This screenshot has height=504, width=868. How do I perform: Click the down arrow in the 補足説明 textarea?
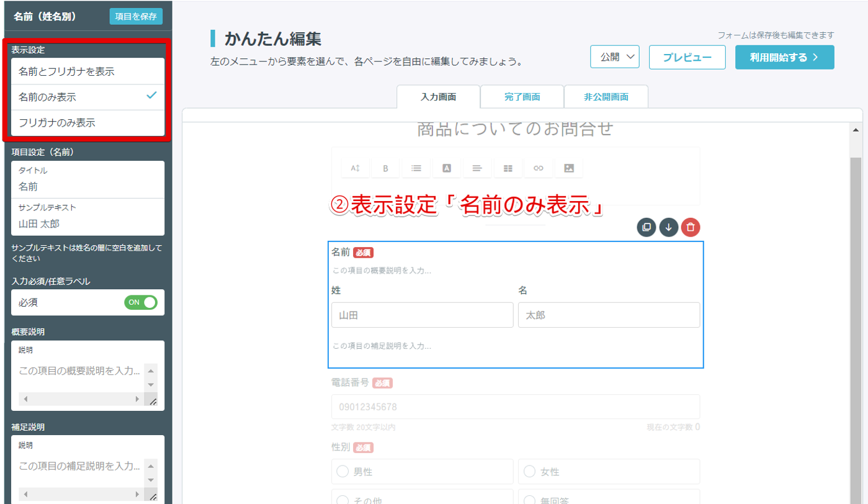click(151, 480)
